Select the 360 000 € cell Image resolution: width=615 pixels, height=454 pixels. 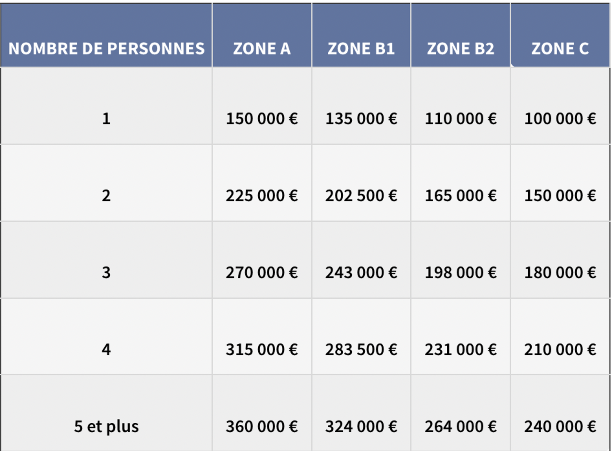pos(262,426)
